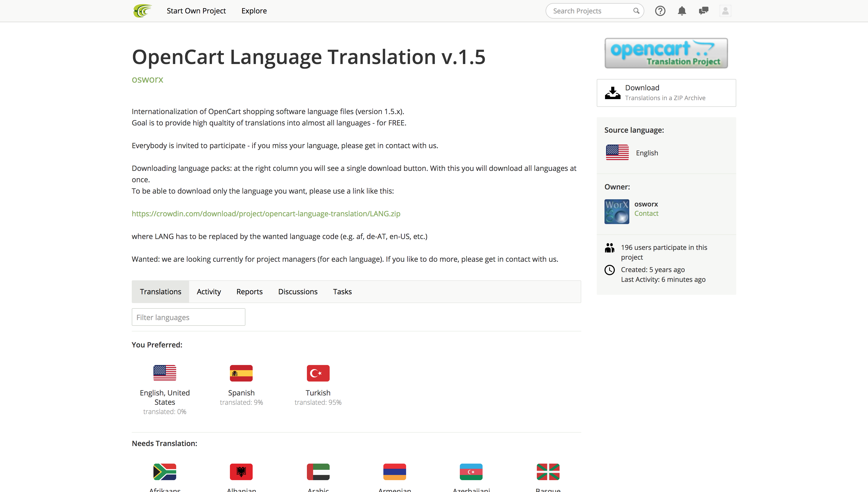
Task: Select the Turkish flag icon
Action: (x=318, y=373)
